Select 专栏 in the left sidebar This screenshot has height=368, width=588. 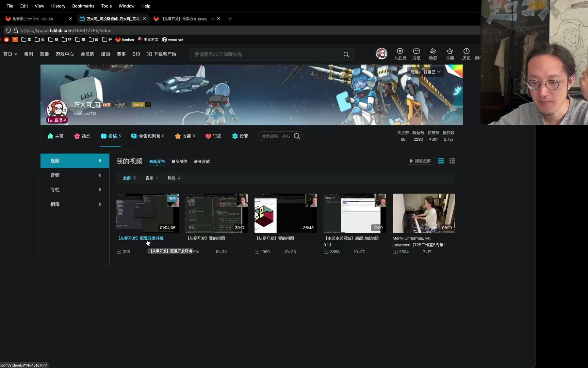[75, 190]
